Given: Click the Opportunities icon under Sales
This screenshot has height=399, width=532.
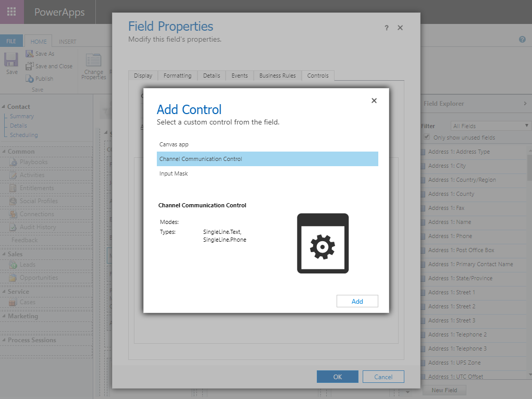Looking at the screenshot, I should tap(13, 278).
